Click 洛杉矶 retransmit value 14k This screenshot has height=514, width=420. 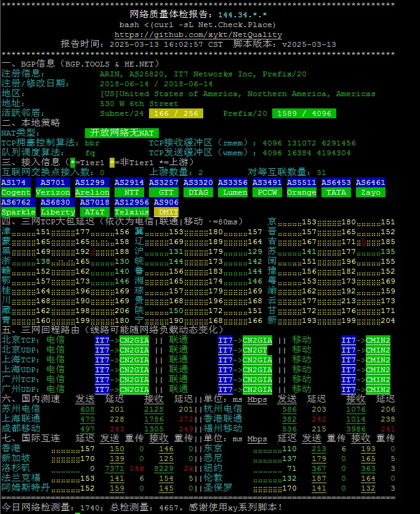[137, 468]
